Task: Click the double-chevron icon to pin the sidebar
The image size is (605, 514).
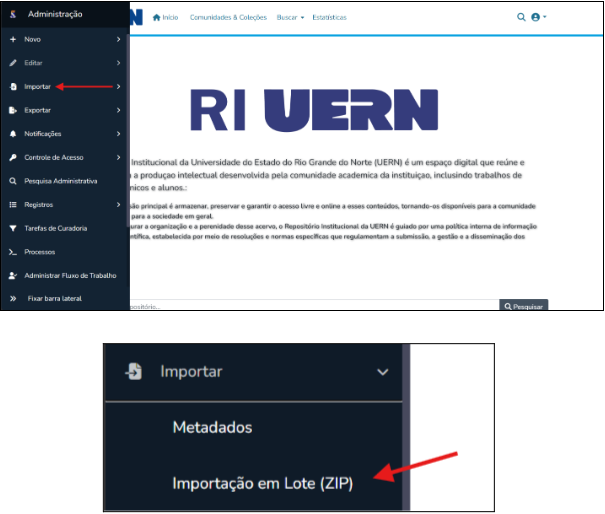Action: 13,298
